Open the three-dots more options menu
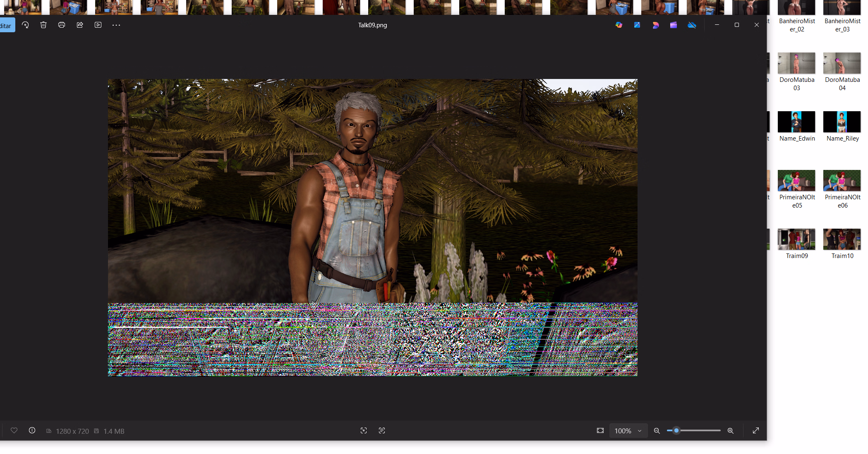 [116, 25]
